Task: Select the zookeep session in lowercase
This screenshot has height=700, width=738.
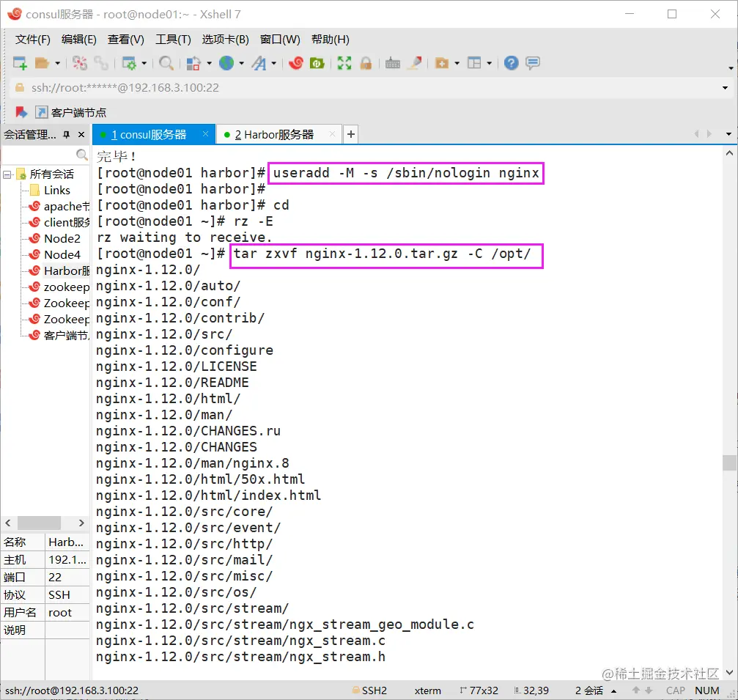Action: coord(59,287)
